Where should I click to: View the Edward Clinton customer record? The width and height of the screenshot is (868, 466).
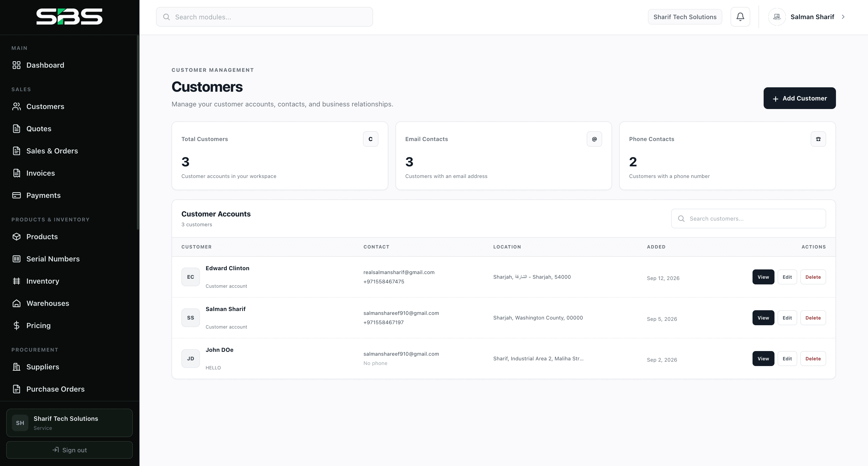tap(763, 277)
